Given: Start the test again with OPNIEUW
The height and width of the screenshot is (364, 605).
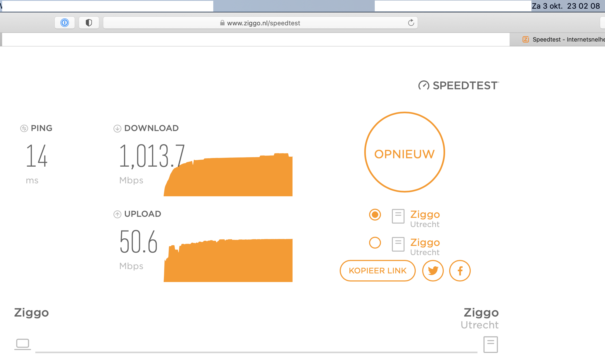Looking at the screenshot, I should coord(404,152).
